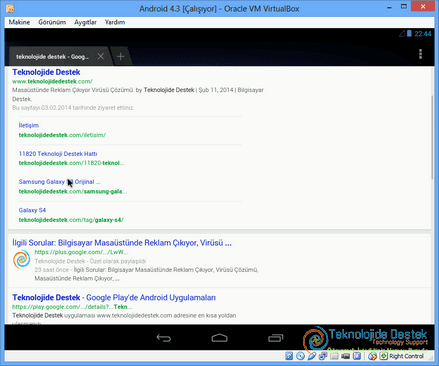The height and width of the screenshot is (366, 439).
Task: Add a new browser tab with plus
Action: [120, 57]
